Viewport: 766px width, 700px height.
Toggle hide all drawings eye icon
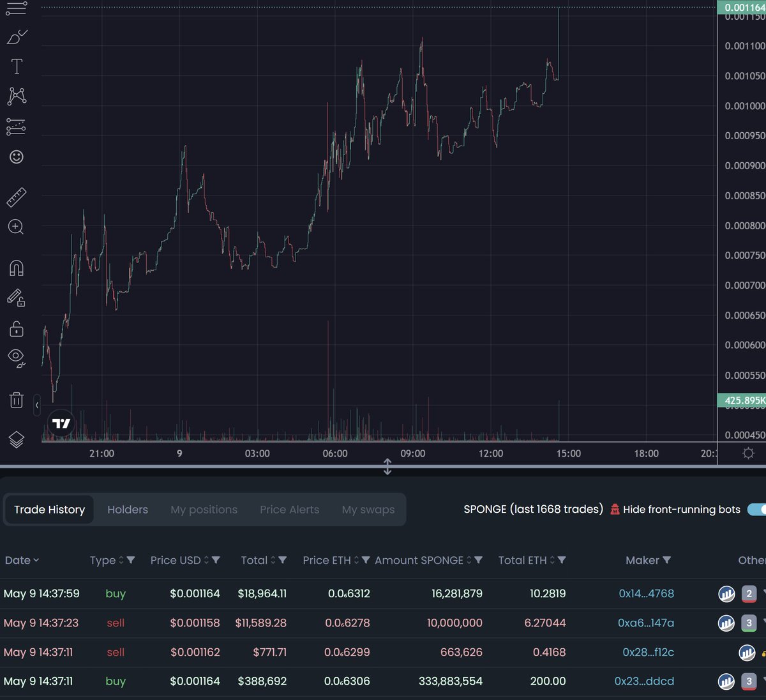[x=17, y=358]
